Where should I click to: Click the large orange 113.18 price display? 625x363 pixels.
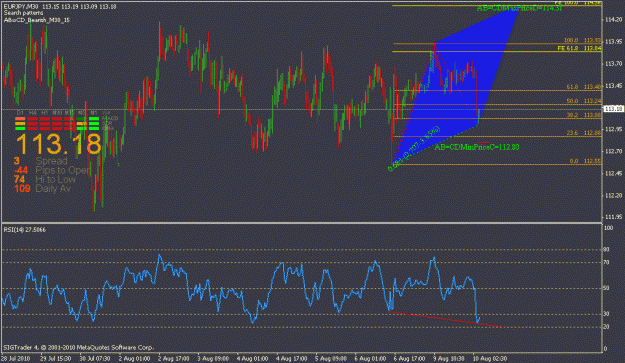[x=59, y=144]
